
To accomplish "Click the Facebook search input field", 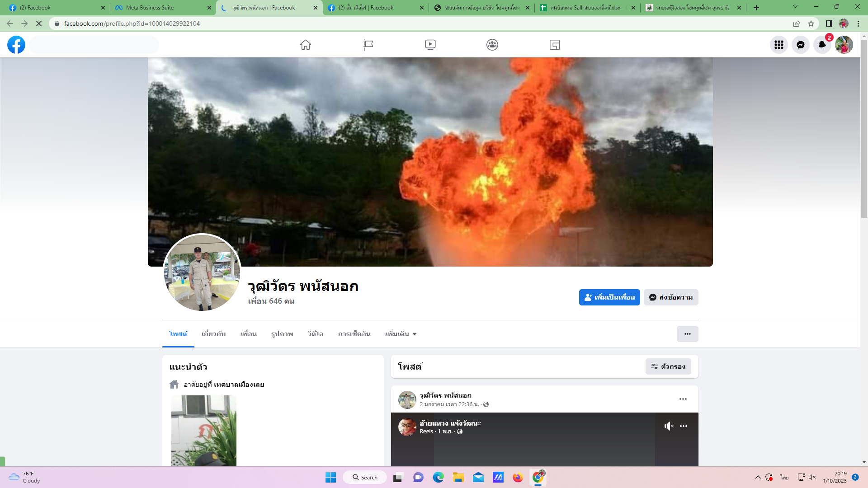I will tap(95, 45).
